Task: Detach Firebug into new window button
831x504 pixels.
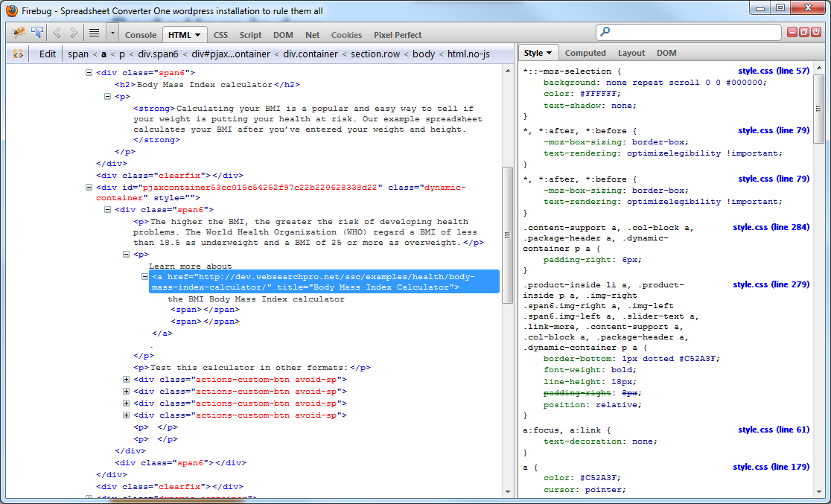Action: (804, 32)
